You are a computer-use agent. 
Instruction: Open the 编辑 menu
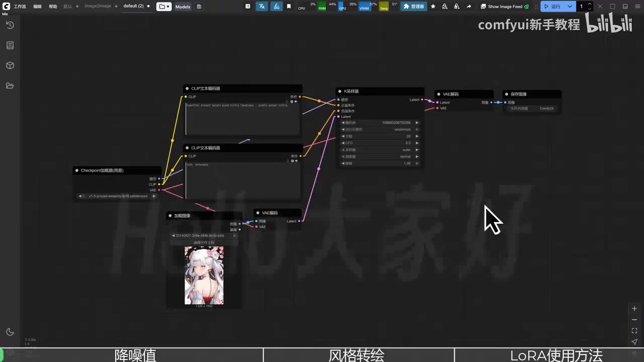point(37,7)
